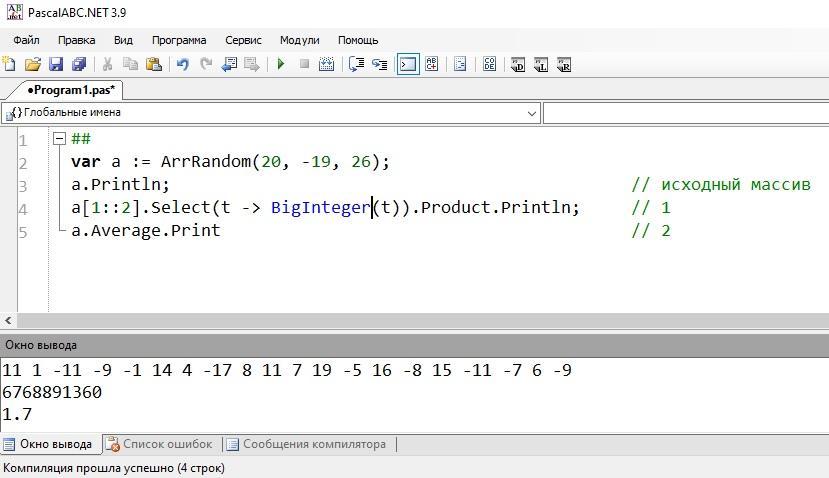This screenshot has width=829, height=478.
Task: Click the toolbar icon labeled L
Action: 541,65
